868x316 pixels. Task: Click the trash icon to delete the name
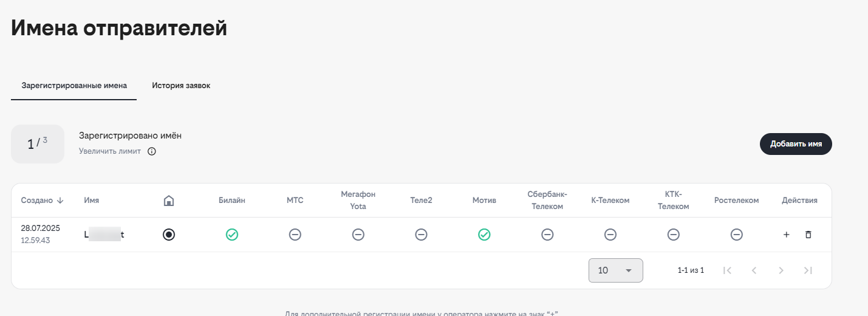click(x=808, y=235)
